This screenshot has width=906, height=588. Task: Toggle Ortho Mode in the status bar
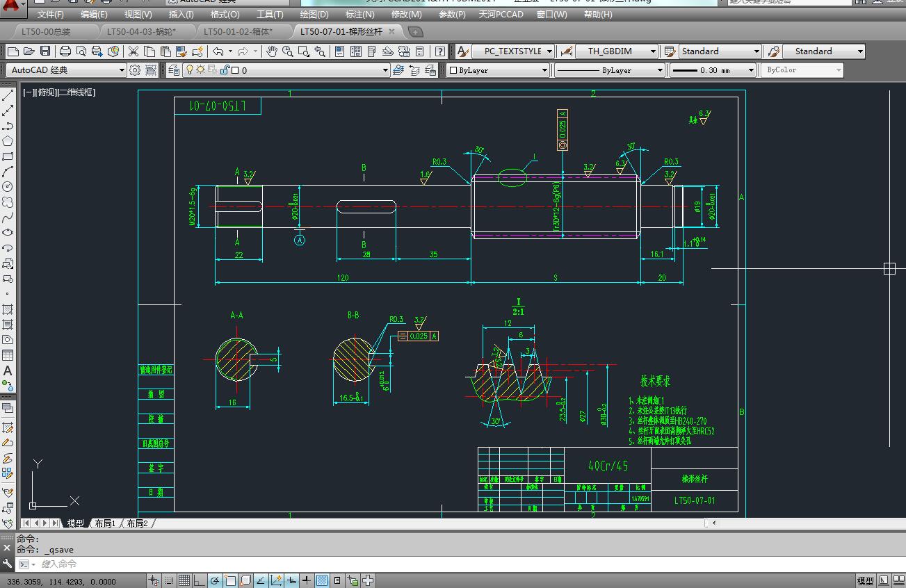click(x=200, y=580)
